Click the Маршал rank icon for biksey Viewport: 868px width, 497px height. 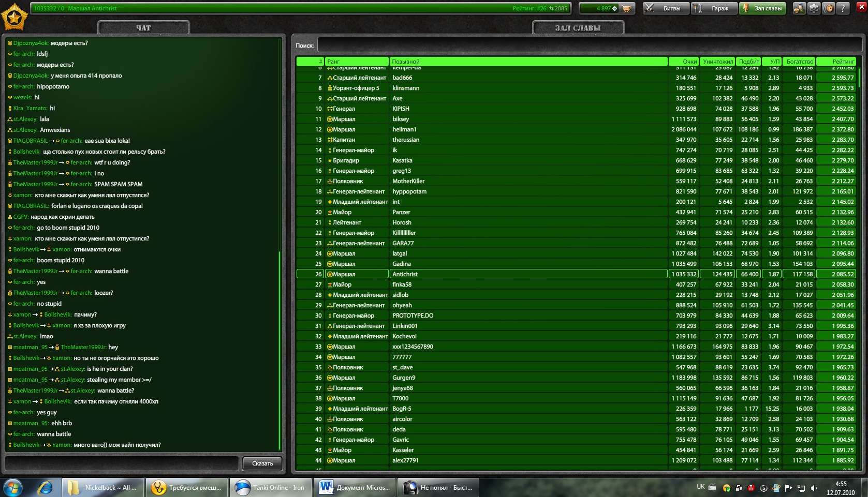(330, 119)
